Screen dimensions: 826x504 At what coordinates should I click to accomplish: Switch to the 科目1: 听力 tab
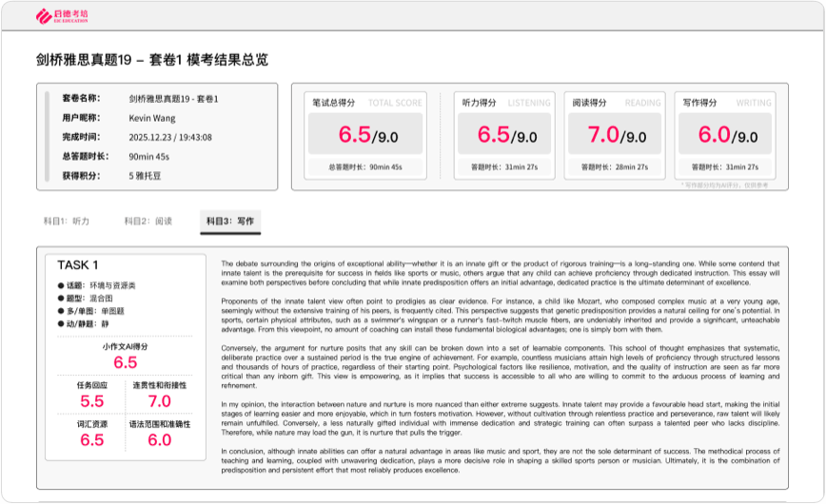pyautogui.click(x=67, y=222)
